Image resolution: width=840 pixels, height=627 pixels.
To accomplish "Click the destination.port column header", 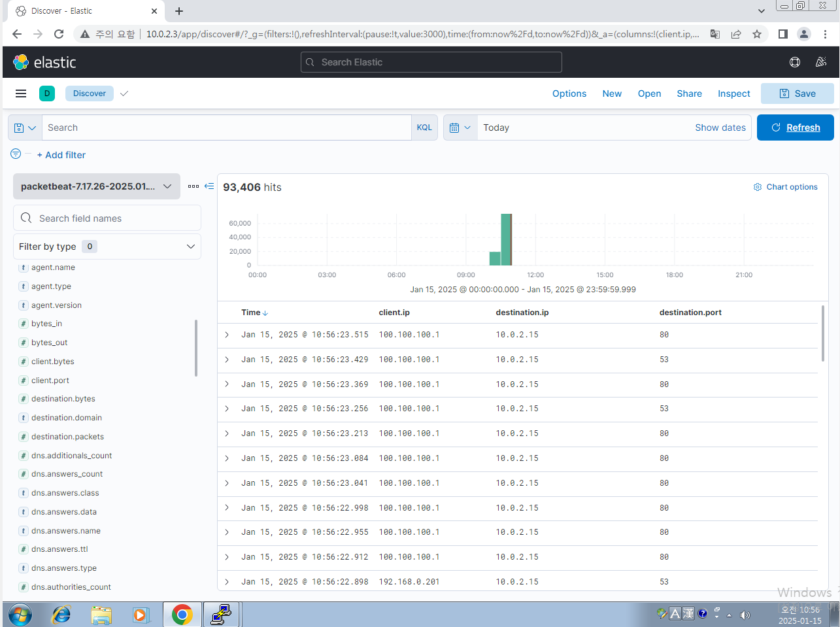I will [690, 313].
